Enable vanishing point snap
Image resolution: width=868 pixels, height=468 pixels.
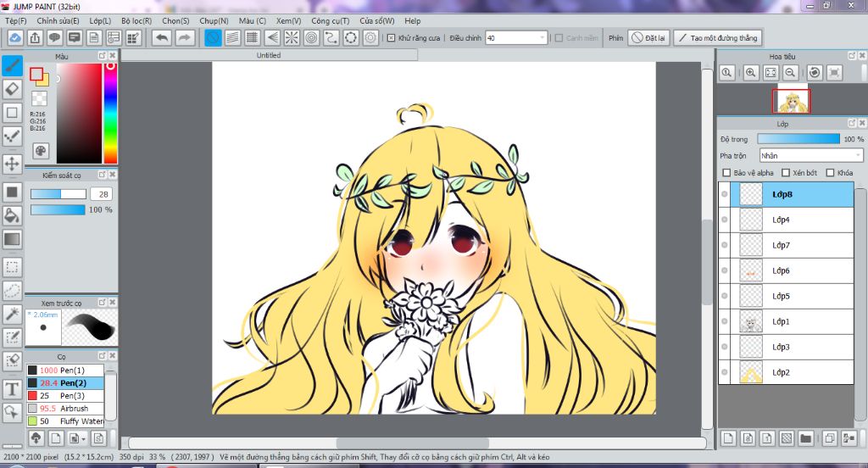pos(272,37)
